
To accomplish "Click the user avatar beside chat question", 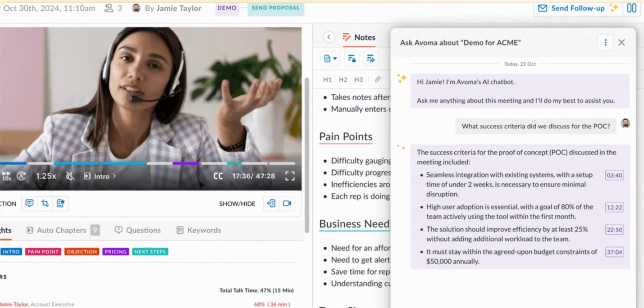I will pos(626,123).
